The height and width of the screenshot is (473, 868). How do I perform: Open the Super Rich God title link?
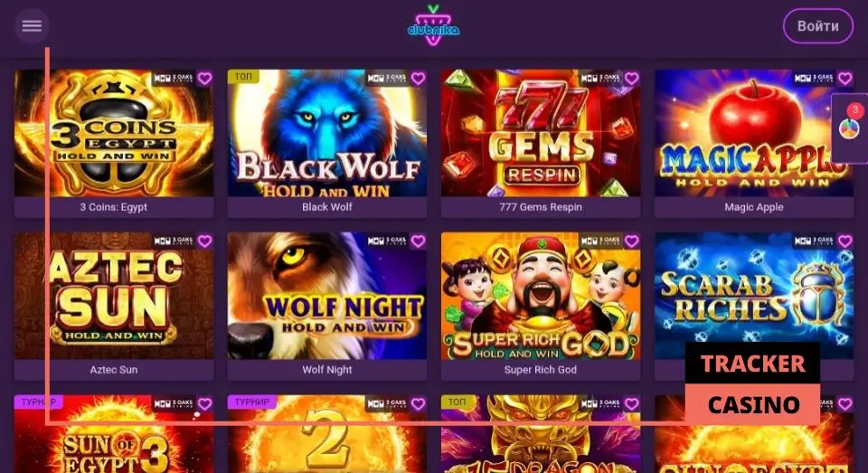[541, 369]
